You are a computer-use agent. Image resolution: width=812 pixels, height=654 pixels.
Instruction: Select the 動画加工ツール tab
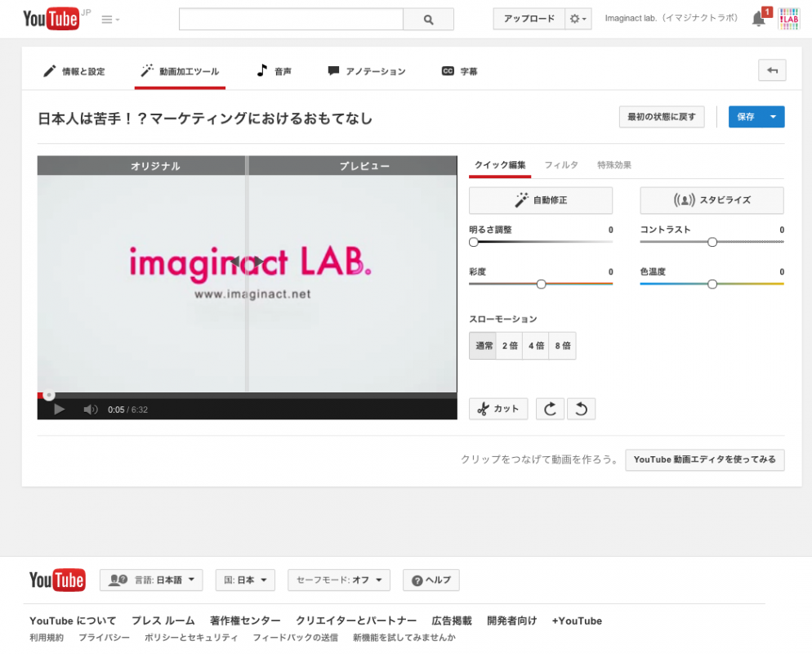coord(180,71)
